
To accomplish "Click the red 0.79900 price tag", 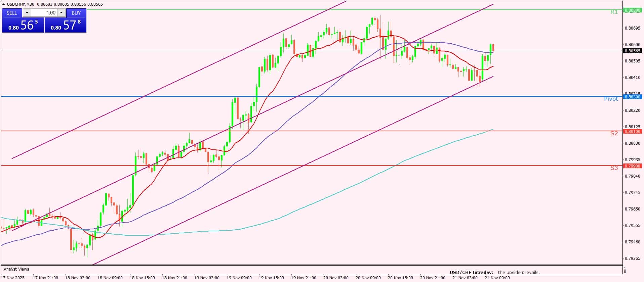I will [x=632, y=166].
